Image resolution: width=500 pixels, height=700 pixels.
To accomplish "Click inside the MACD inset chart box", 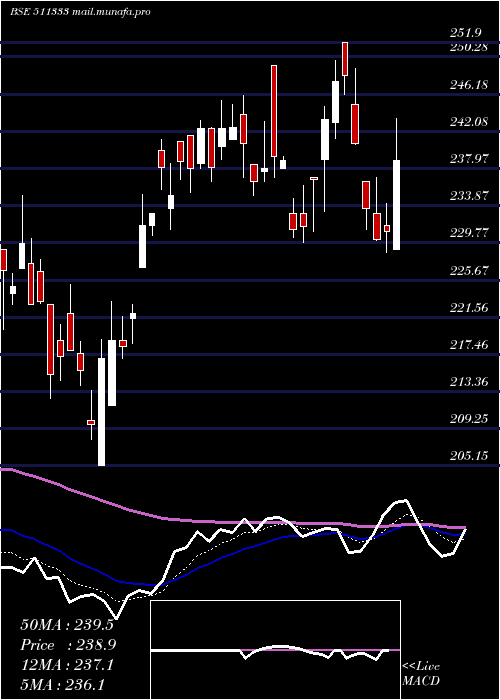I will 275,650.
